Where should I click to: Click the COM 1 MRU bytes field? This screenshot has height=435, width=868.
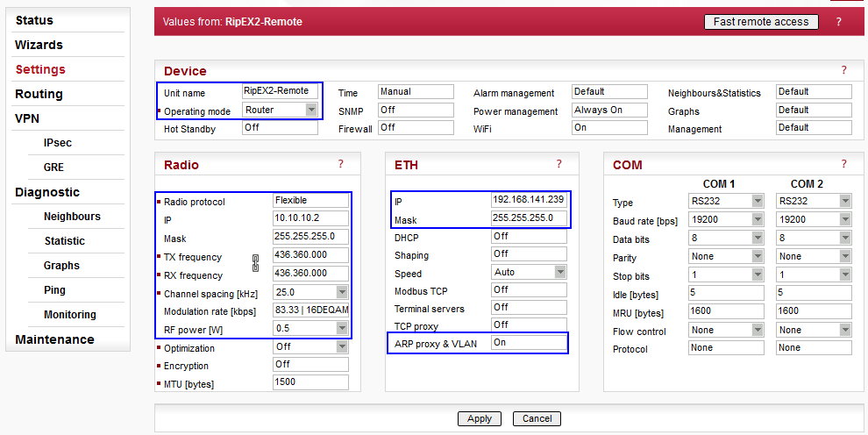(726, 311)
